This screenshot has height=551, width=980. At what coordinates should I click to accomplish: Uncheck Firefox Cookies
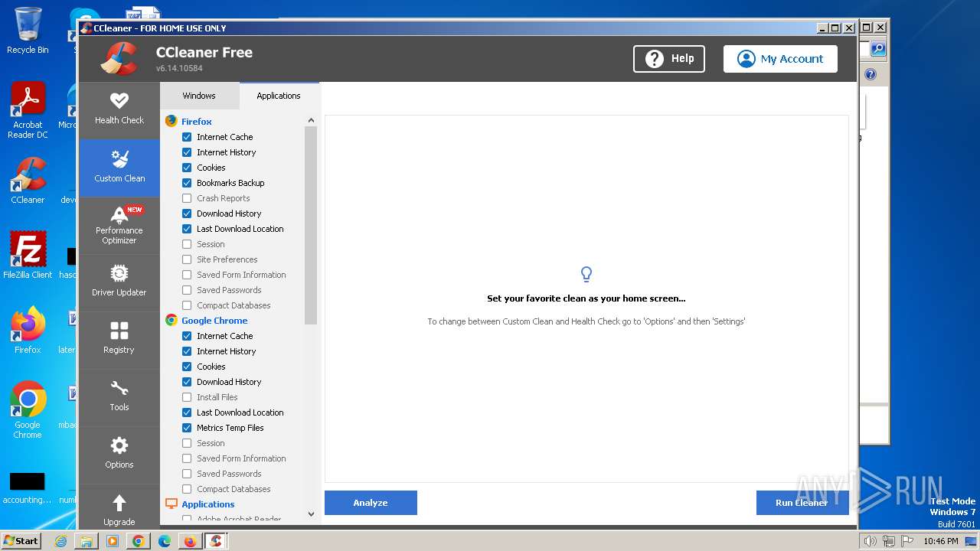point(187,168)
